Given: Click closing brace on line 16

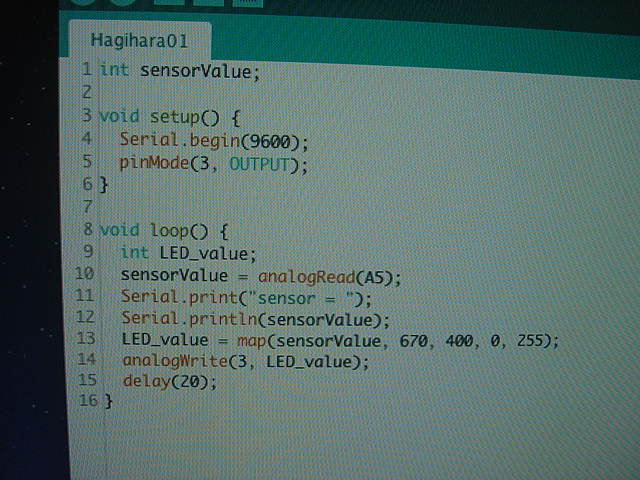Looking at the screenshot, I should pyautogui.click(x=109, y=401).
